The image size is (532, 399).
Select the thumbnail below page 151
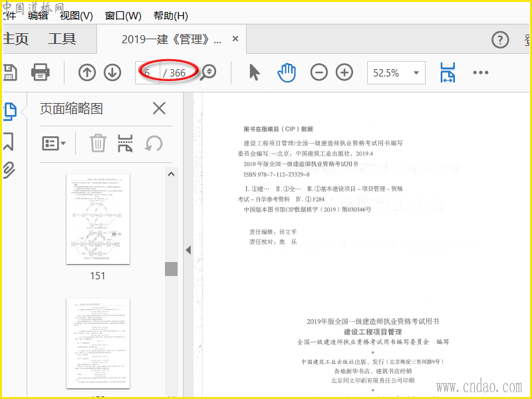98,344
